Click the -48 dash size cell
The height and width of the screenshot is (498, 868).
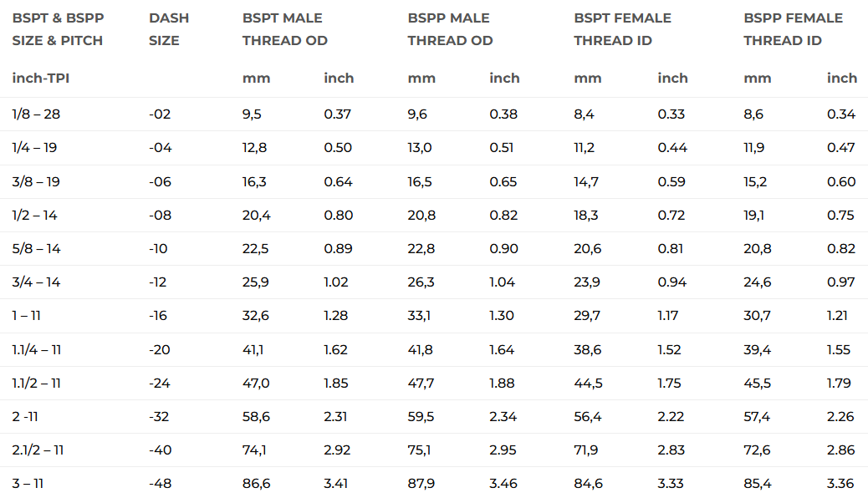pyautogui.click(x=160, y=484)
